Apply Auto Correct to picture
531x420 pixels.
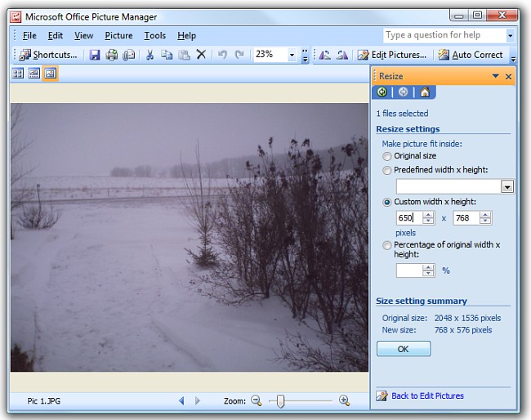[x=471, y=55]
